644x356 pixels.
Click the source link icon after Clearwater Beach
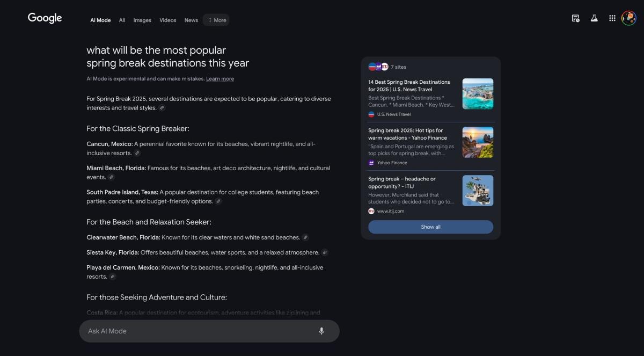[x=305, y=237]
